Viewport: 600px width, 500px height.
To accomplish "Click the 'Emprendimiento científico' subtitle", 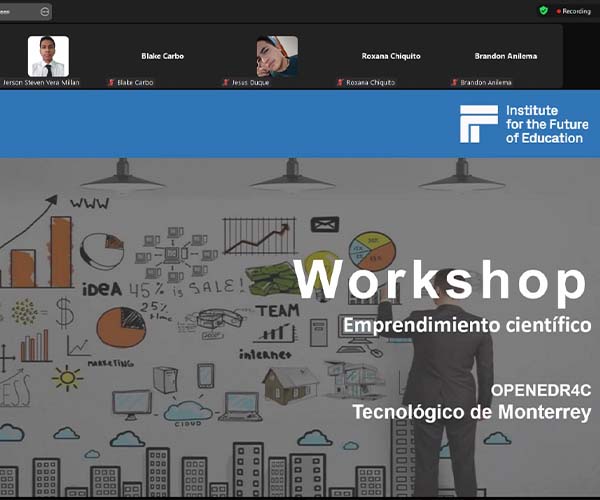I will 467,326.
